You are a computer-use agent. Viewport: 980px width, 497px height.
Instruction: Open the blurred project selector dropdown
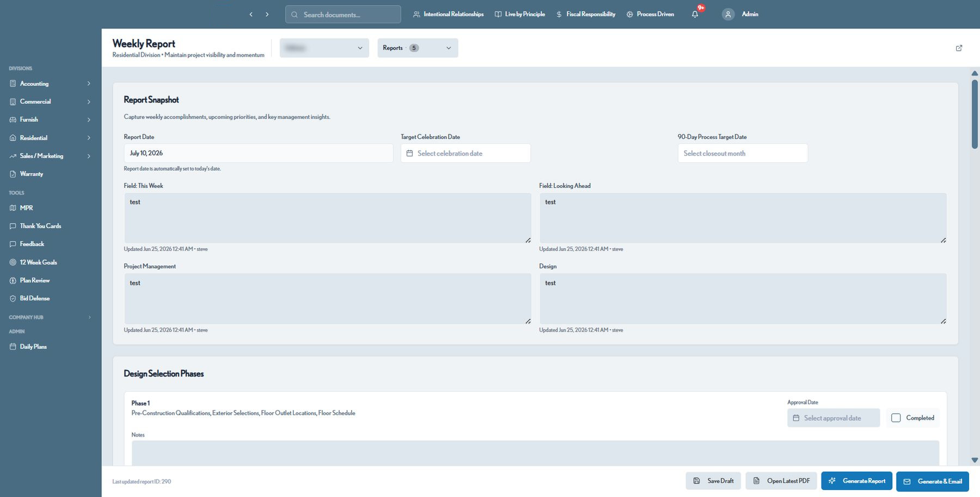point(324,48)
